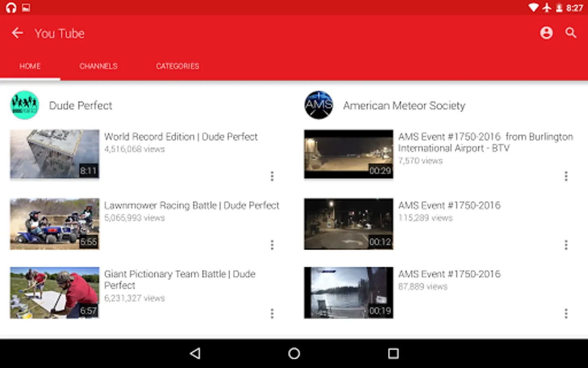The height and width of the screenshot is (368, 588).
Task: Open options for Giant Pictionary Team Battle
Action: tap(272, 313)
